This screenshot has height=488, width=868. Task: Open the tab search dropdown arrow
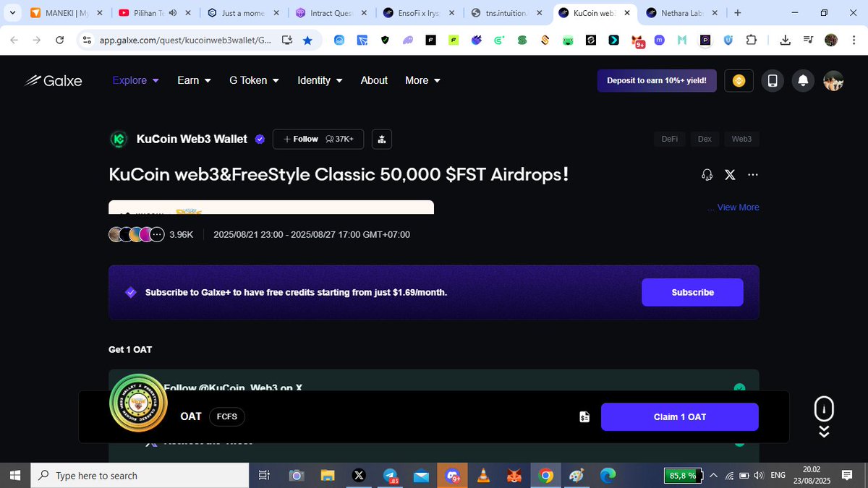tap(12, 13)
